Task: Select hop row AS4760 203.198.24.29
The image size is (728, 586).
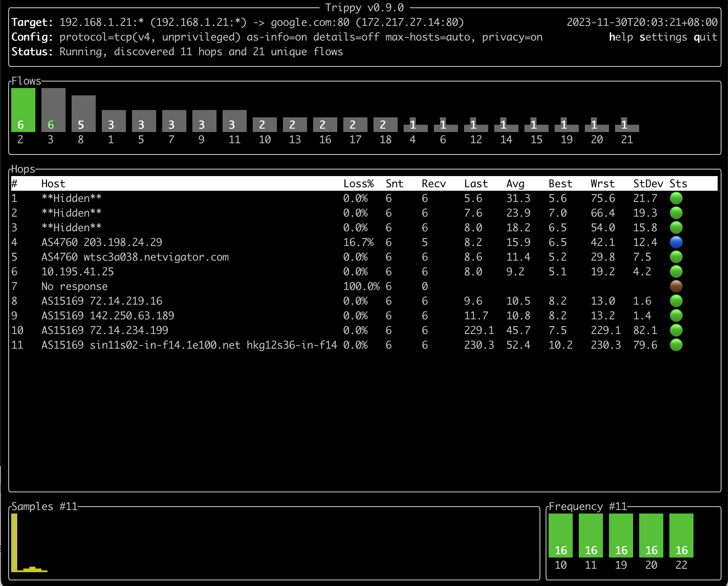Action: pyautogui.click(x=364, y=242)
